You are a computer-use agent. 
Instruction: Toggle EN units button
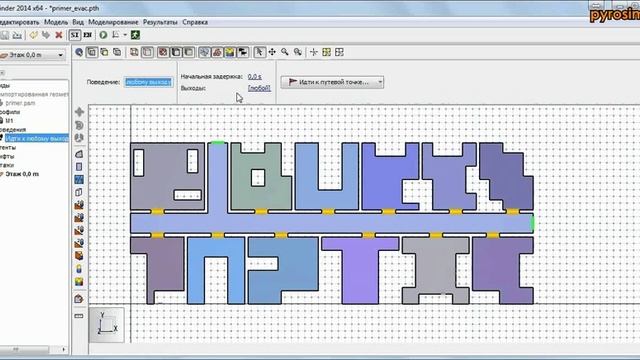coord(87,35)
